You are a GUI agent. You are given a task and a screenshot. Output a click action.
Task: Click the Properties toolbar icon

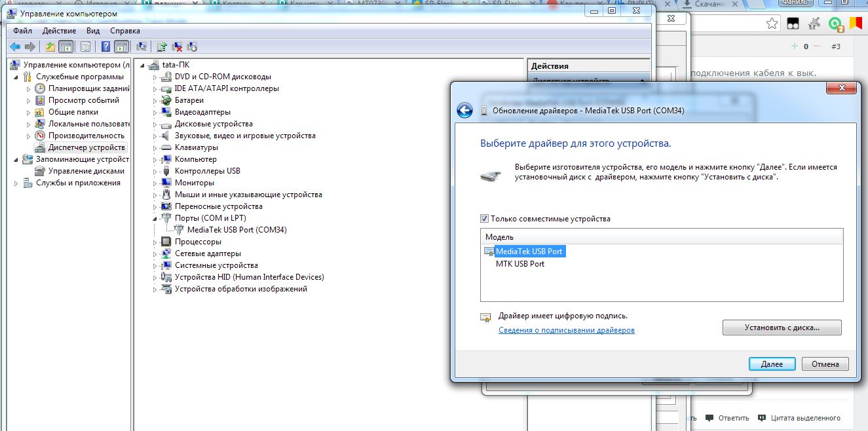[85, 47]
